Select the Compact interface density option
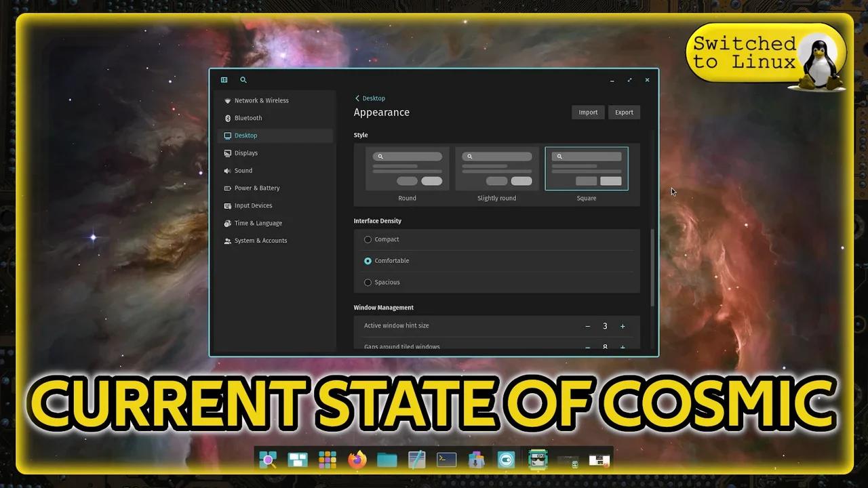The image size is (868, 488). (x=368, y=239)
